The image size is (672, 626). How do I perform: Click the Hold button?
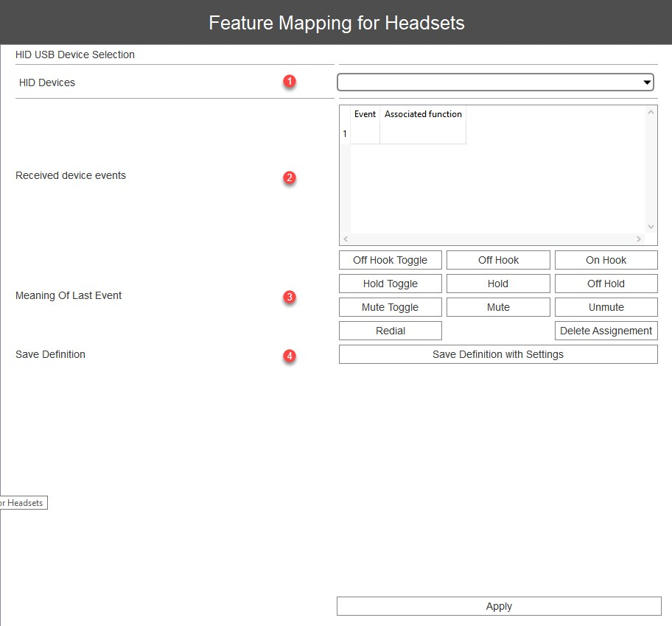pos(498,284)
